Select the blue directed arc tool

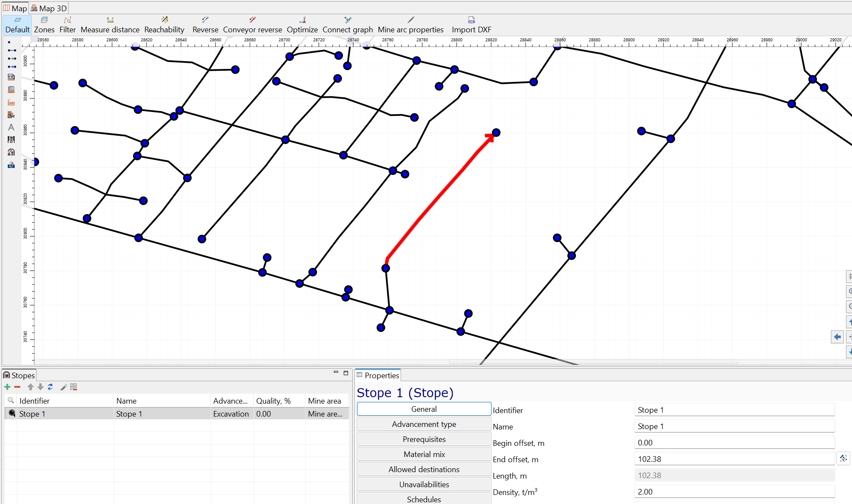pyautogui.click(x=12, y=67)
